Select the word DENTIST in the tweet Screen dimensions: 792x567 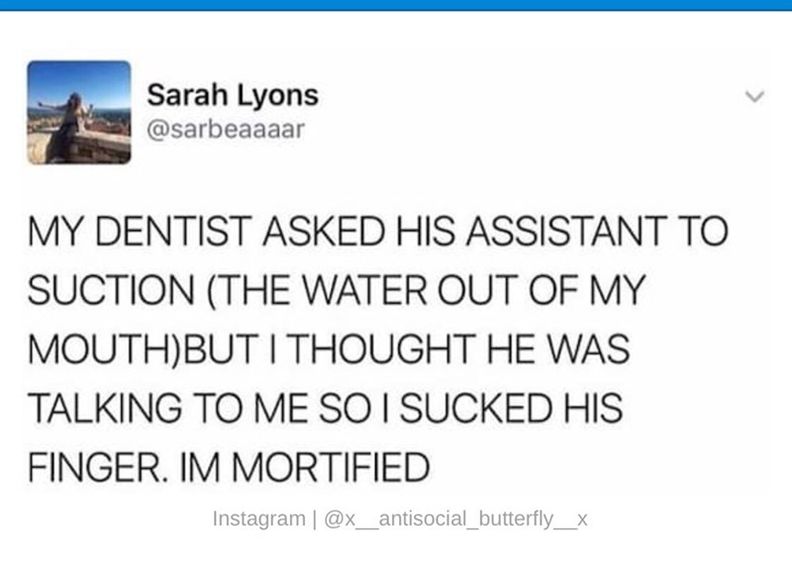coord(173,231)
